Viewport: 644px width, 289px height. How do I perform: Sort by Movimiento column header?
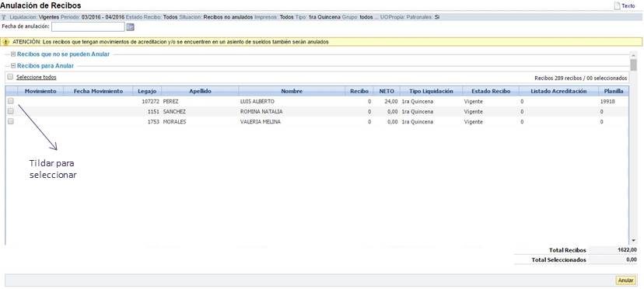[40, 91]
